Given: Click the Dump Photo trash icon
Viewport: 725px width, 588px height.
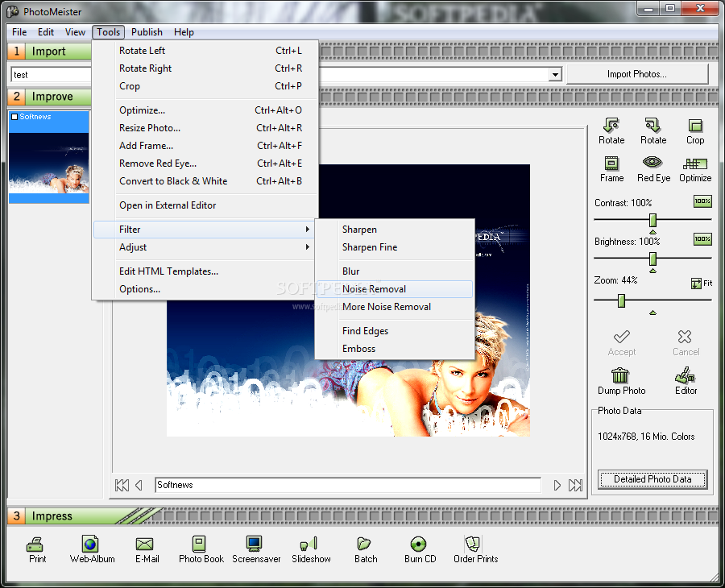Looking at the screenshot, I should [x=620, y=375].
